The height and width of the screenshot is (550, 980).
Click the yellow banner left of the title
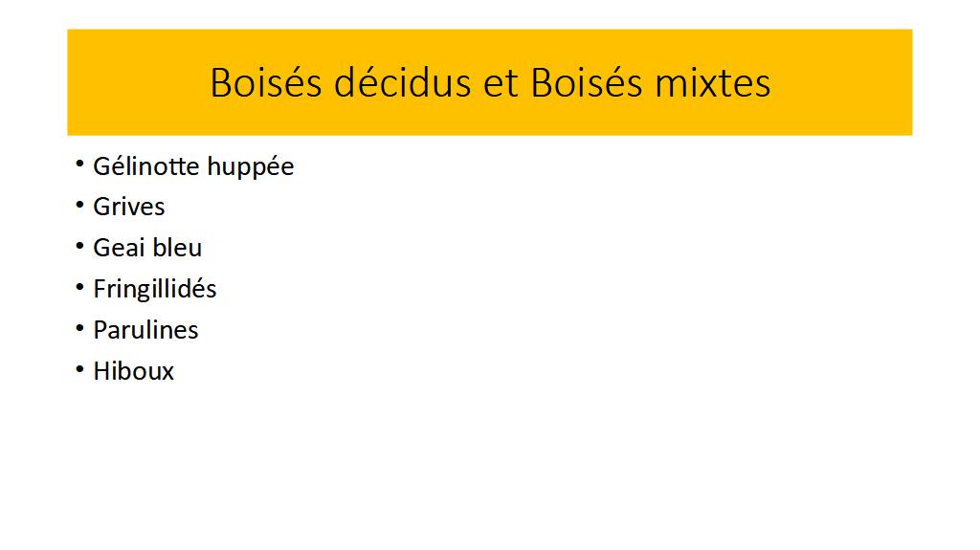[134, 83]
